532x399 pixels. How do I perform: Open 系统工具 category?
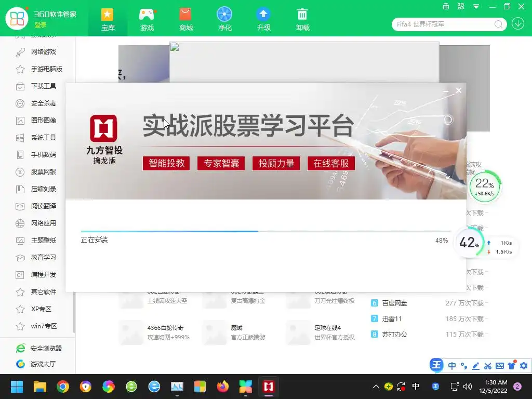pos(36,137)
